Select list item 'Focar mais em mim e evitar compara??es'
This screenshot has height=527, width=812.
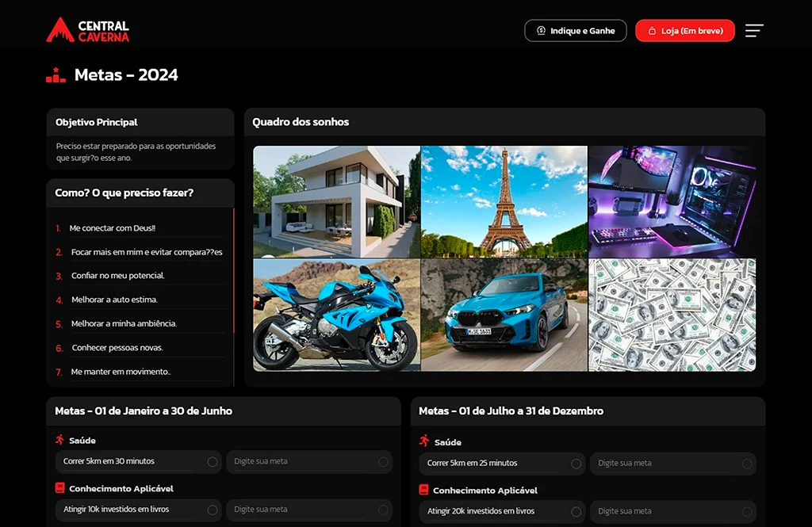point(147,252)
